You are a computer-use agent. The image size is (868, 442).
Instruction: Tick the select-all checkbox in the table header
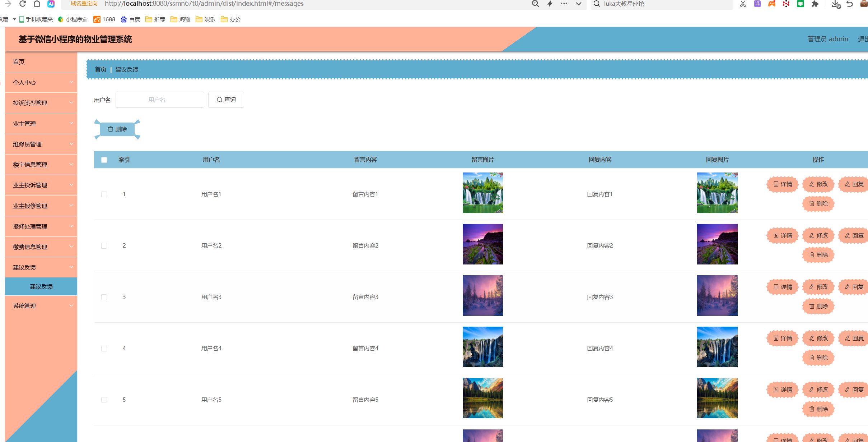point(104,160)
